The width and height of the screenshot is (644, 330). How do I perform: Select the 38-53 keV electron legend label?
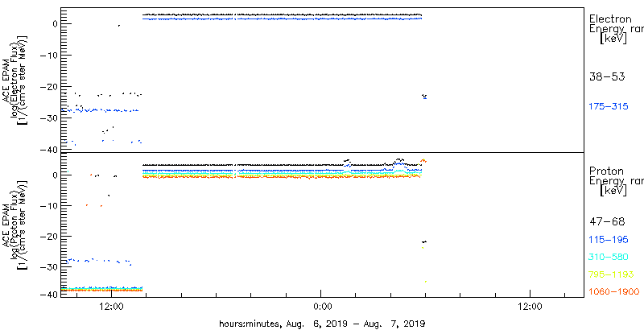[606, 76]
